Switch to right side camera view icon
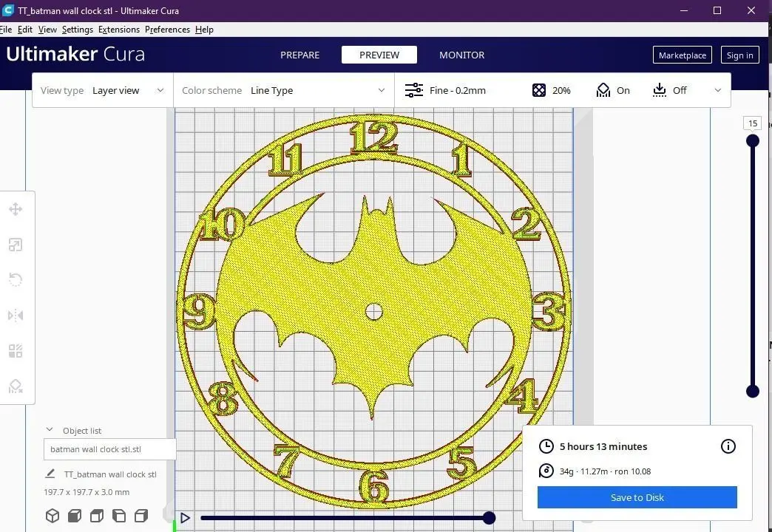Viewport: 772px width, 532px height. 140,515
